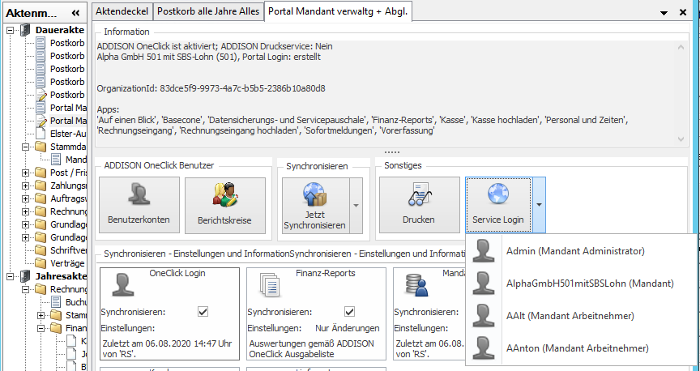
Task: Click 'Zuletzt am 06.08.2020 14:47 Uhr' text
Action: point(167,344)
